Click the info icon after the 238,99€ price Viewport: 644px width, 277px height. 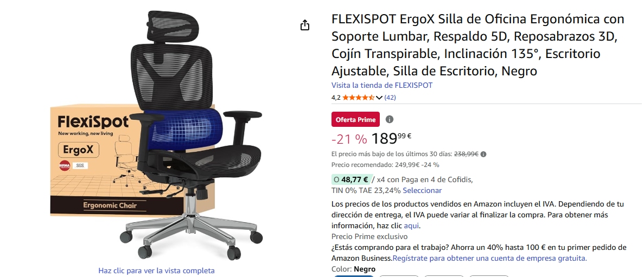(x=483, y=154)
